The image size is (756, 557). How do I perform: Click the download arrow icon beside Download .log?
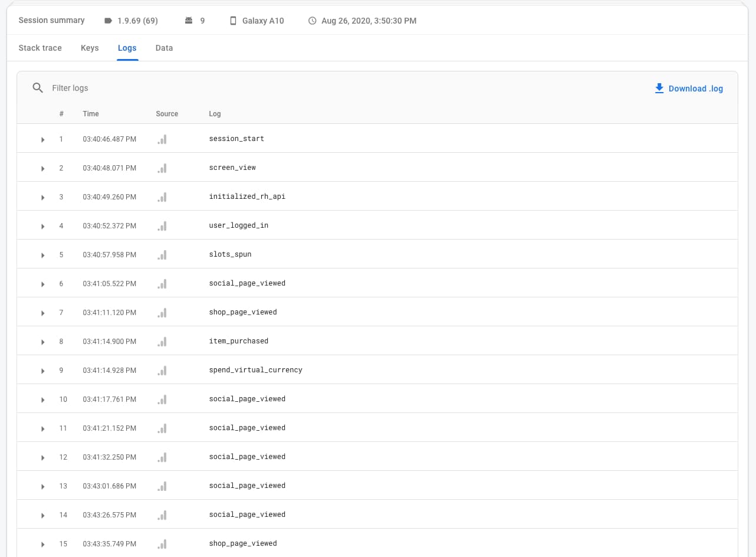659,89
